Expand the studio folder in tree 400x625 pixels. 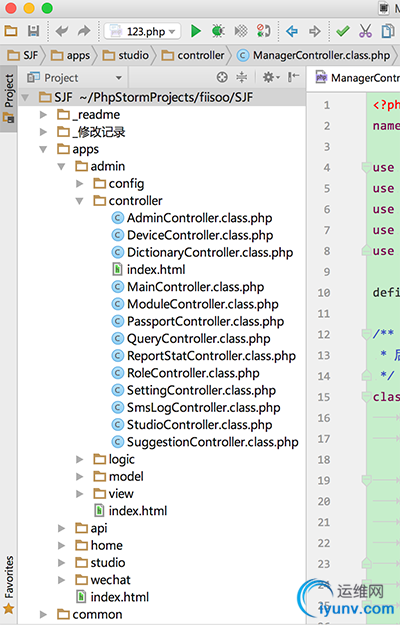tap(61, 563)
